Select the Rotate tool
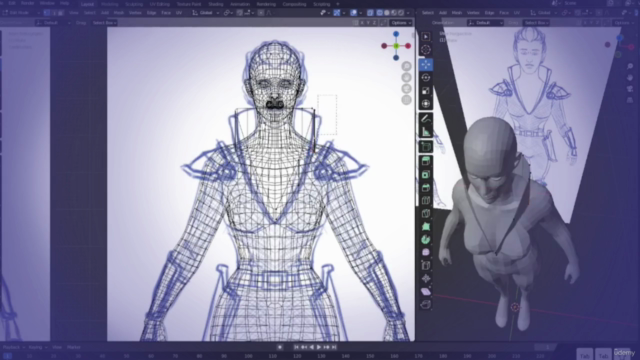640x360 pixels. coord(426,78)
